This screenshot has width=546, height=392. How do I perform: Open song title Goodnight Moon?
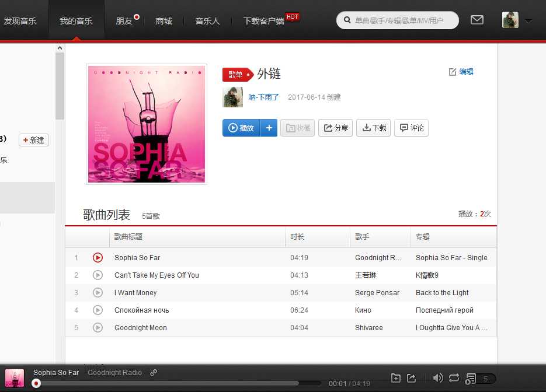(141, 328)
